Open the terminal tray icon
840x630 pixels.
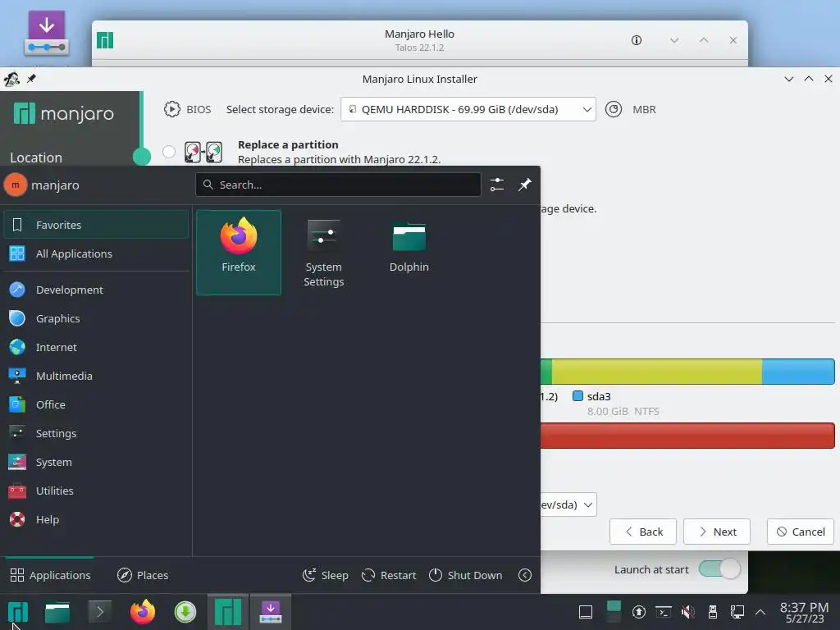coord(664,612)
